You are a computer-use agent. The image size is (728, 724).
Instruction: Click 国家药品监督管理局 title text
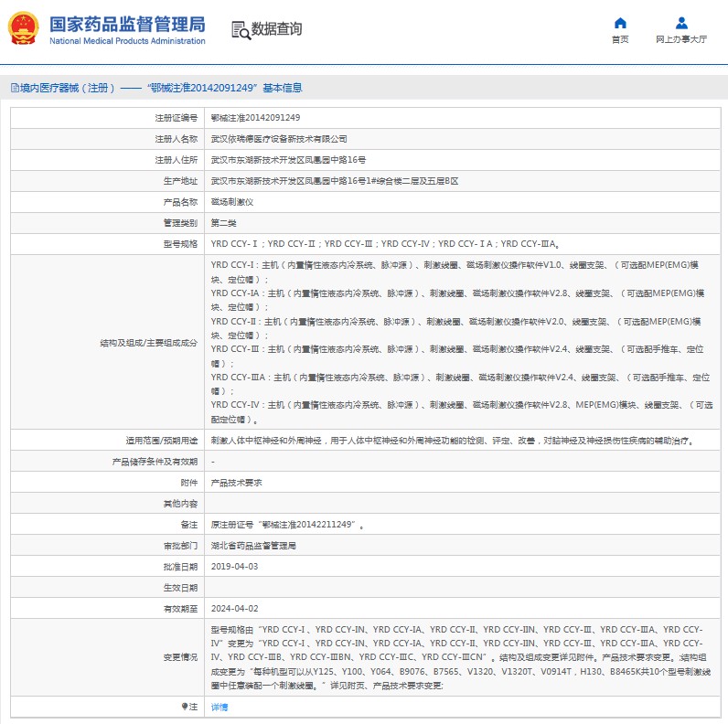[x=127, y=24]
